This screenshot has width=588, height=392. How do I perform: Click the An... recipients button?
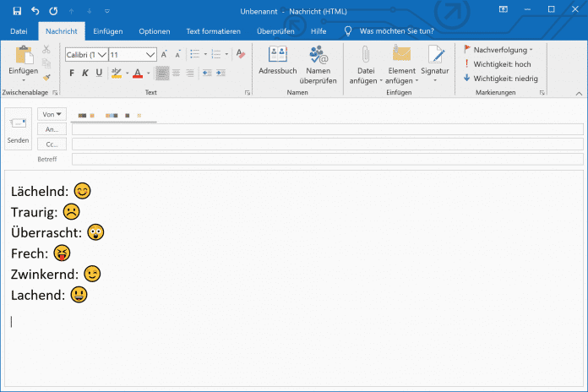click(x=52, y=129)
